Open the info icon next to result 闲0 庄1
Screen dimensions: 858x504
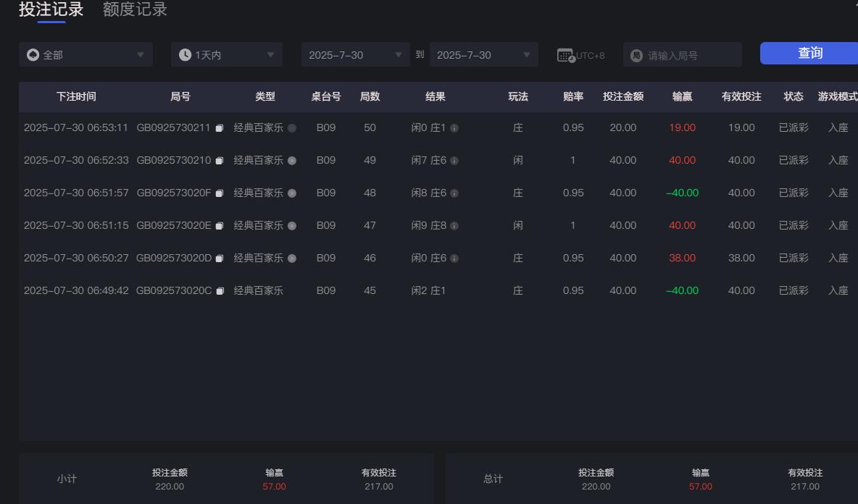pos(454,127)
